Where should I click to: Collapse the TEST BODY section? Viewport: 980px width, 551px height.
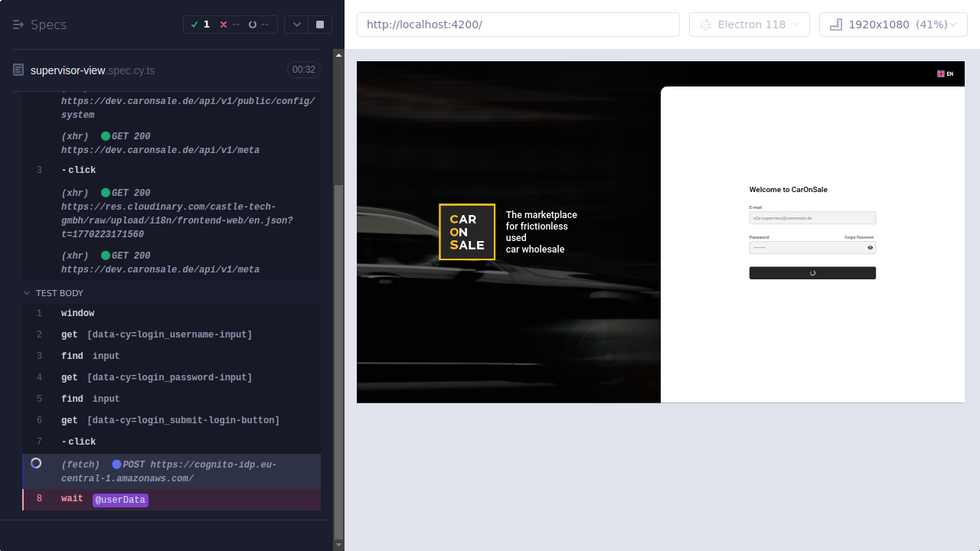pyautogui.click(x=27, y=292)
